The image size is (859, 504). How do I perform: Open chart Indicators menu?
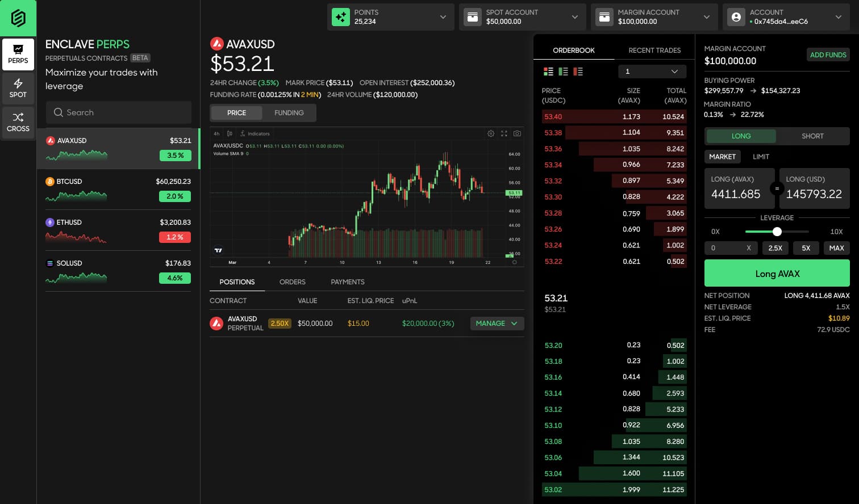point(255,133)
